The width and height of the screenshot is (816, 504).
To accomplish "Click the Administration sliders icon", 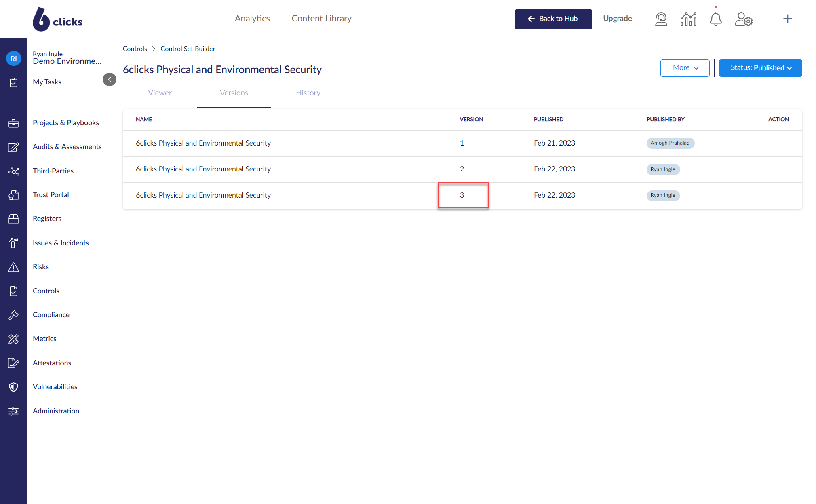I will [x=13, y=411].
